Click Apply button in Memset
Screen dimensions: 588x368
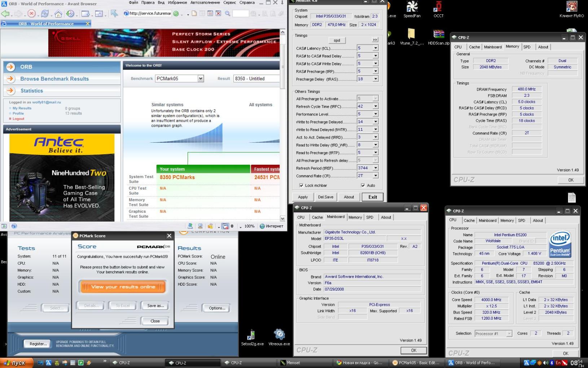303,197
